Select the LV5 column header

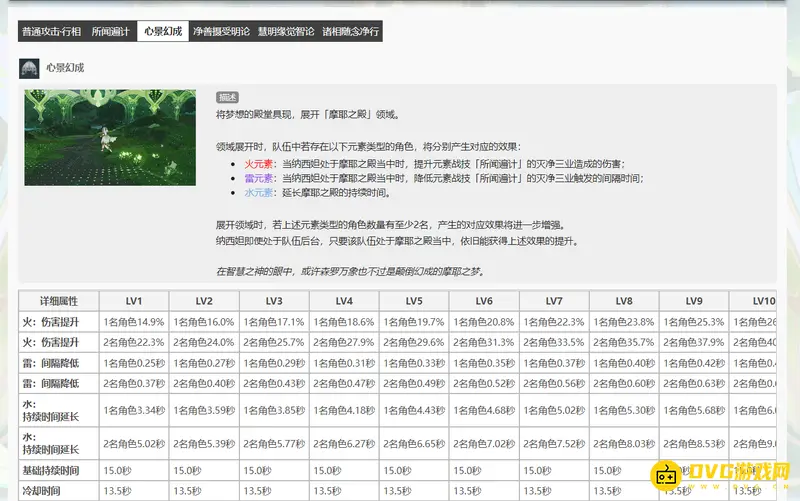coord(414,301)
